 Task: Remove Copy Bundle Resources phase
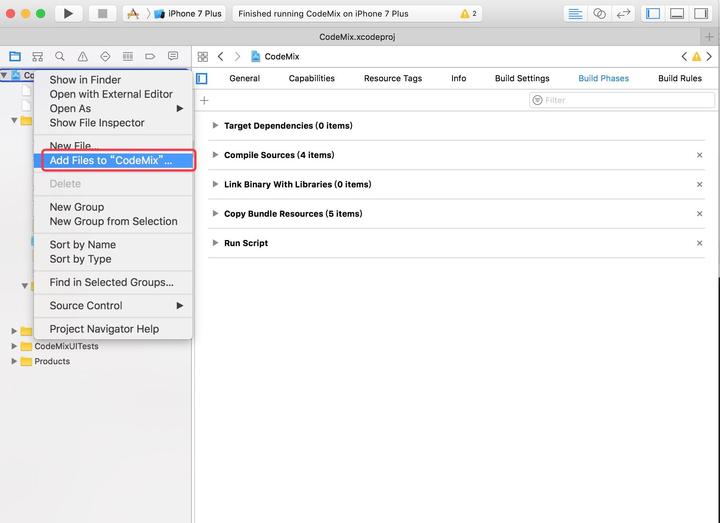click(699, 214)
